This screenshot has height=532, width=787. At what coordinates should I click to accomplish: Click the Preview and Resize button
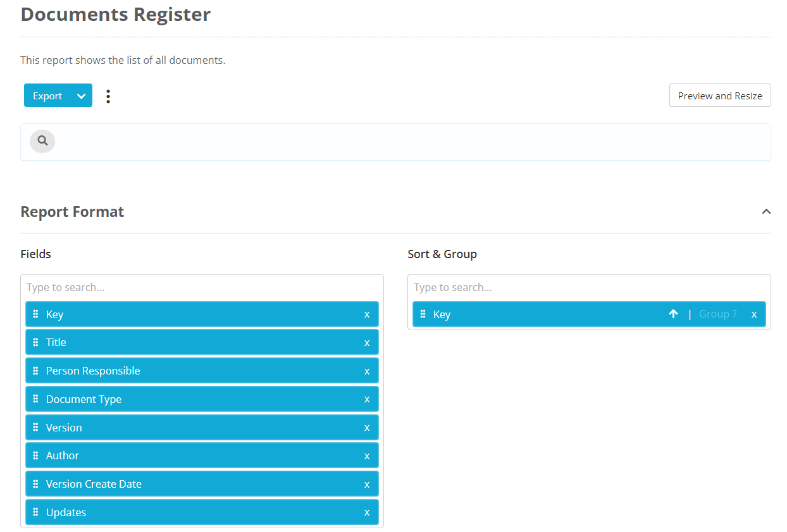click(719, 96)
